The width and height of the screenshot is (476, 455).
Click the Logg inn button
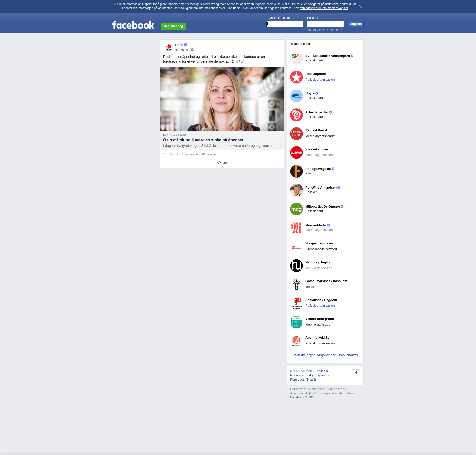click(355, 24)
